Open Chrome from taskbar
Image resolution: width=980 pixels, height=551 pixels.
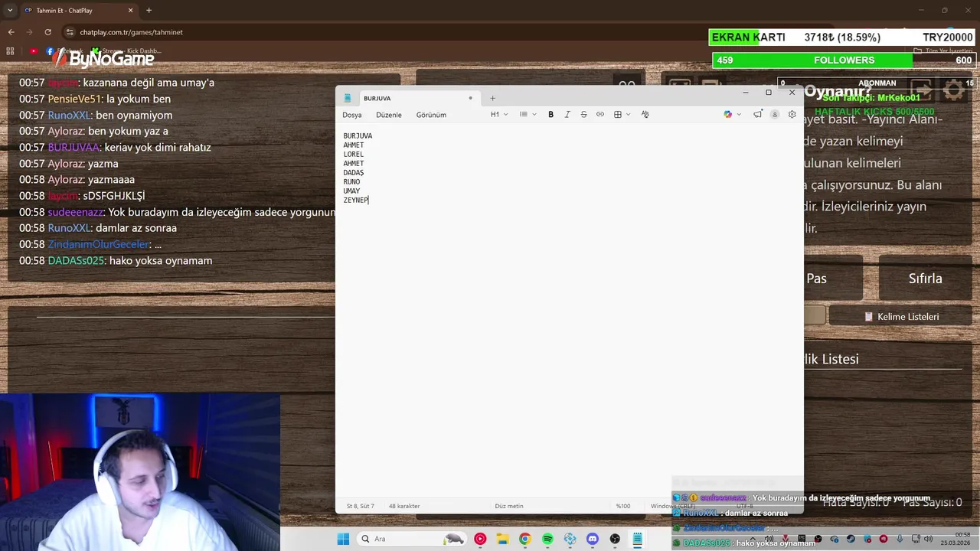524,539
